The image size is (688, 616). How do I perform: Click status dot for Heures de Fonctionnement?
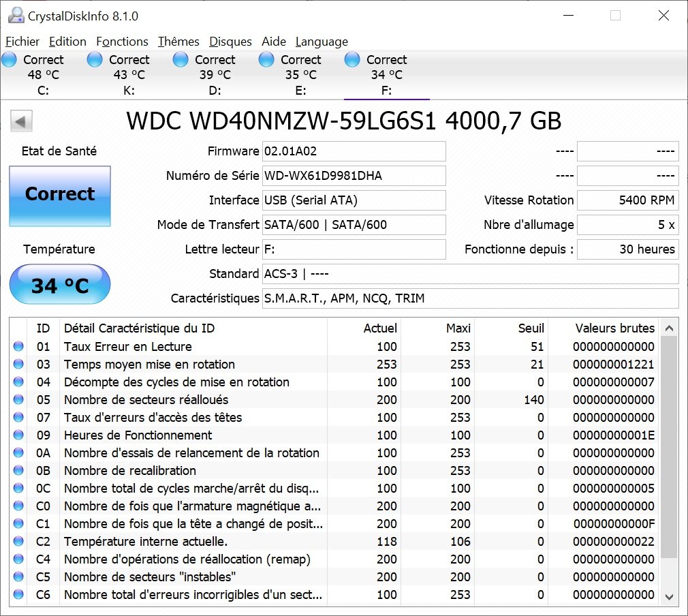(x=18, y=435)
